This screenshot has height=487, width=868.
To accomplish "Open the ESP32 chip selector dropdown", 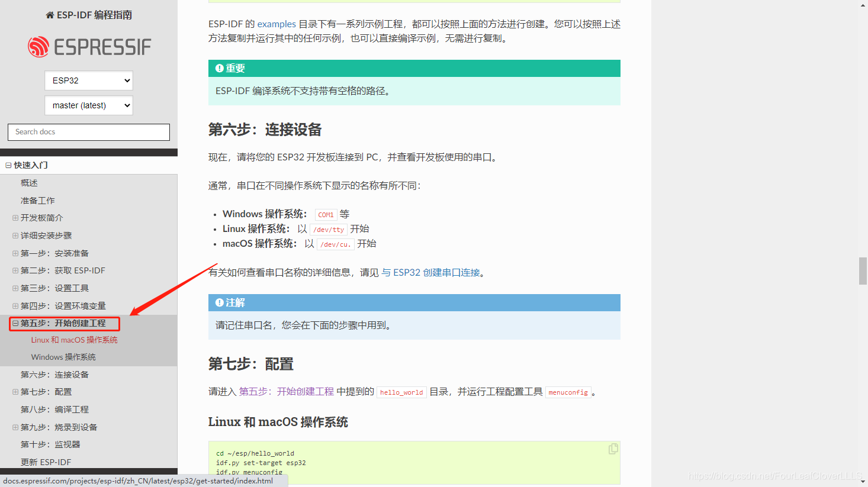I will point(88,80).
